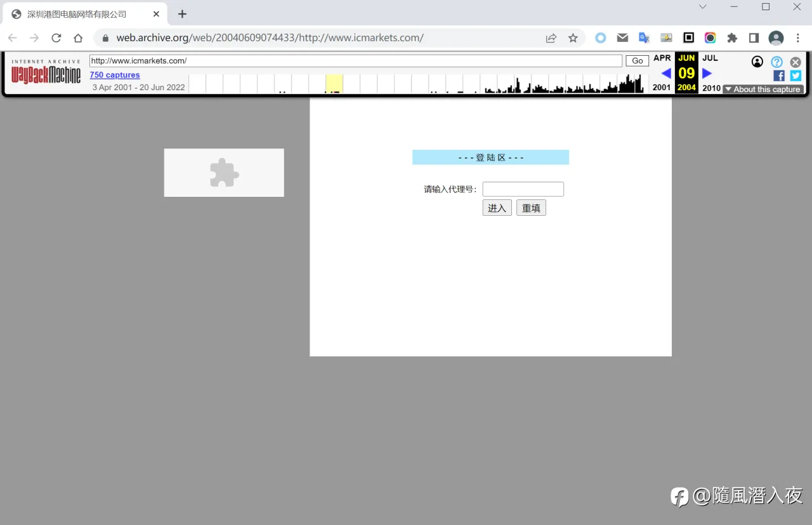Click the blocked plugin puzzle placeholder

coord(224,173)
